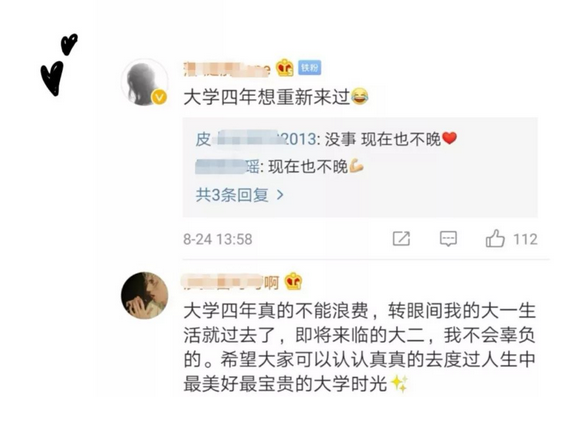Viewport: 583px width, 423px height.
Task: Click the 112 likes count
Action: [x=525, y=239]
